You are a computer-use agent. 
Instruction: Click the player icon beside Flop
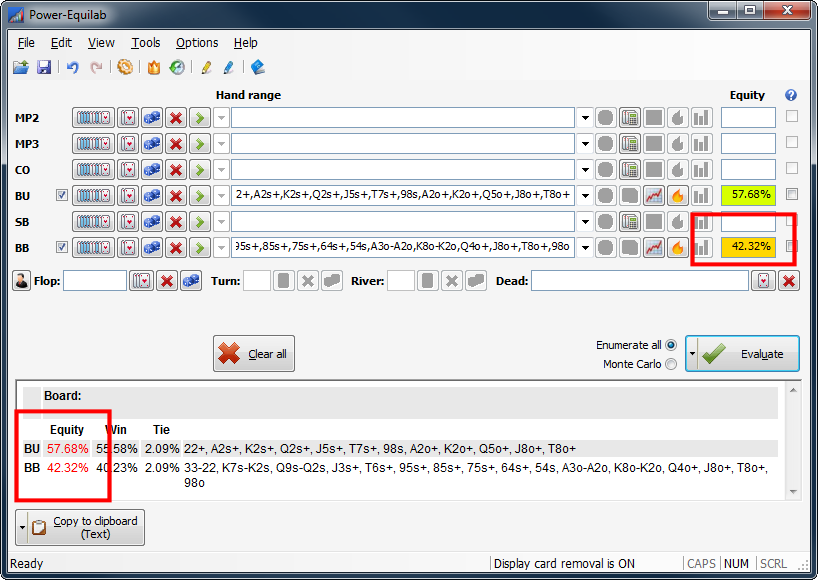pos(21,281)
